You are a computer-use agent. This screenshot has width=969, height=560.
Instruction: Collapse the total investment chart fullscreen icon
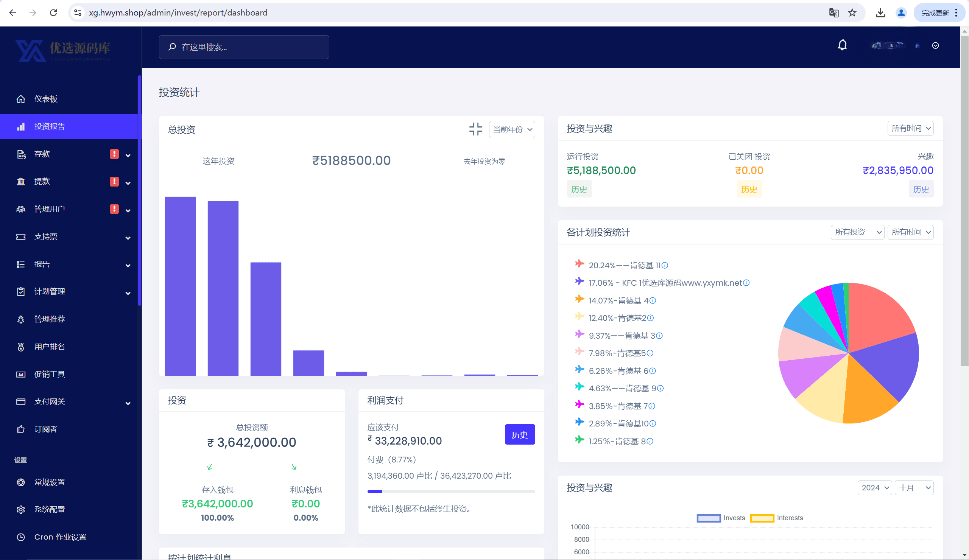click(x=475, y=129)
